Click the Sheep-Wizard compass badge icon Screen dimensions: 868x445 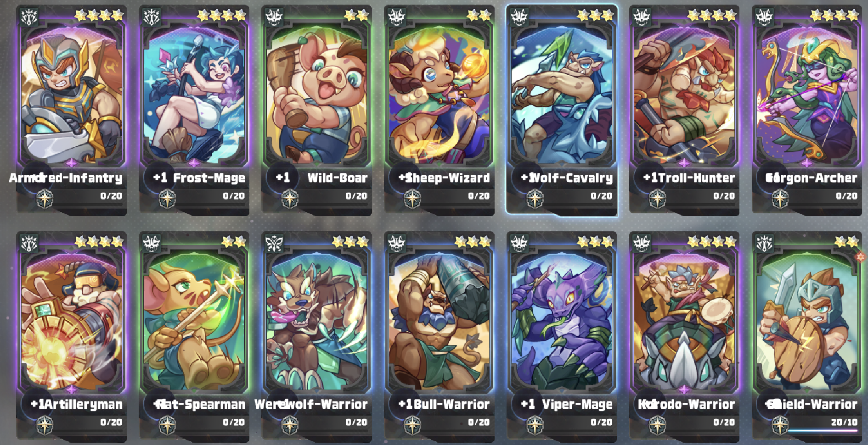click(x=412, y=199)
